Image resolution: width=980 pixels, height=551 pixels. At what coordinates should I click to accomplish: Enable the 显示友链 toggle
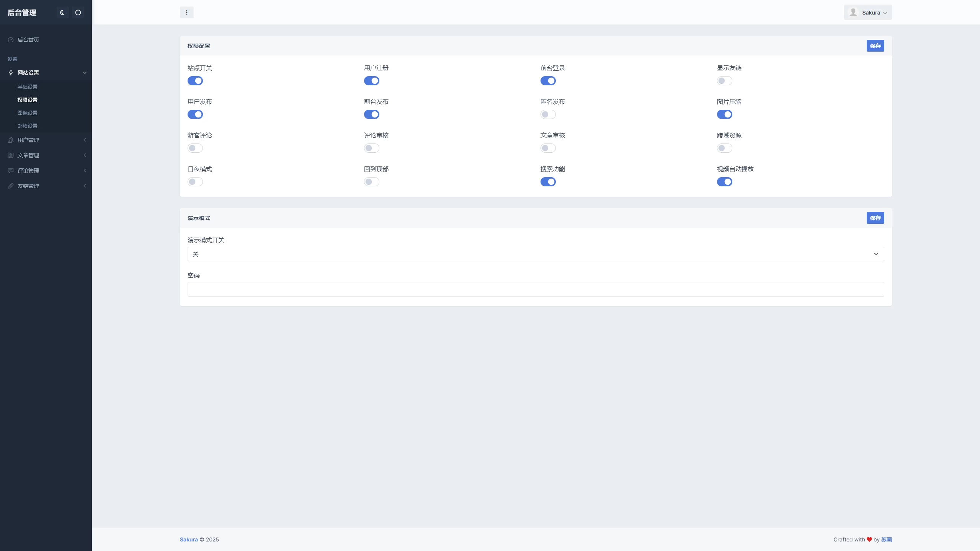pos(724,81)
